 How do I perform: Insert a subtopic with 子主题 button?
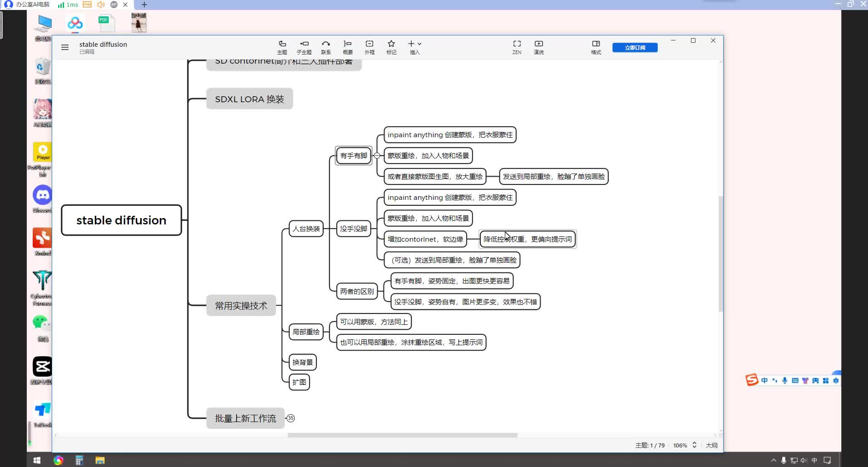click(x=304, y=47)
